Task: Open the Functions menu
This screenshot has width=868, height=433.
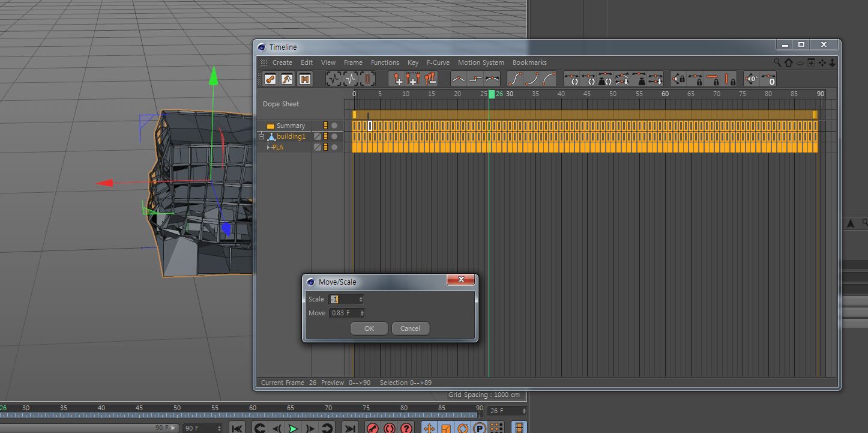Action: 385,62
